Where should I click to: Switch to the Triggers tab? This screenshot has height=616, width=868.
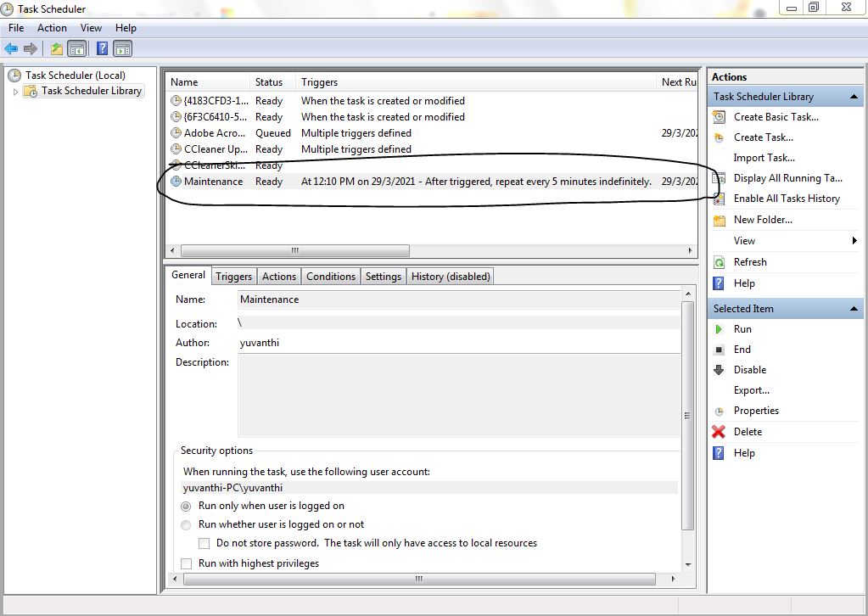[233, 277]
